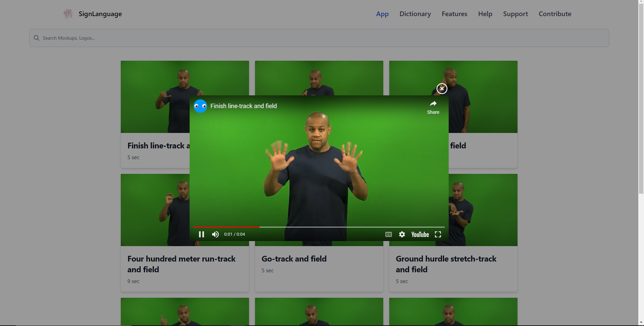
Task: Click the search magnifier icon
Action: click(37, 38)
